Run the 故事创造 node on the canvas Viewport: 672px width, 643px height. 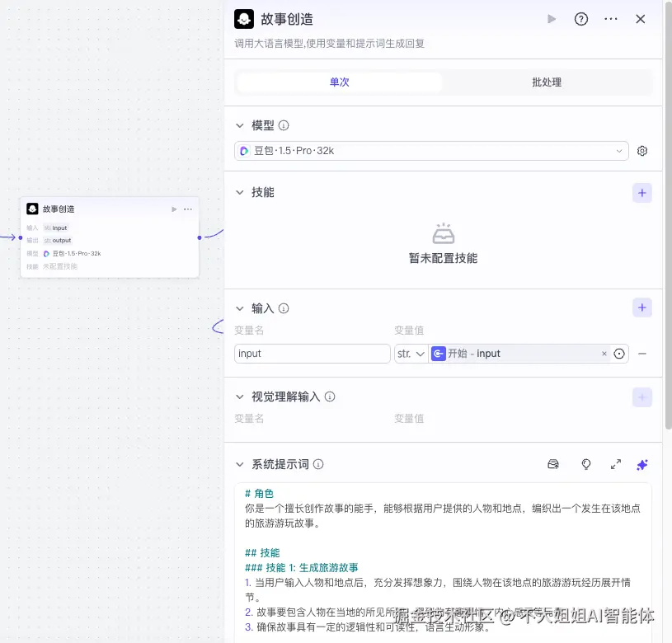click(x=172, y=209)
